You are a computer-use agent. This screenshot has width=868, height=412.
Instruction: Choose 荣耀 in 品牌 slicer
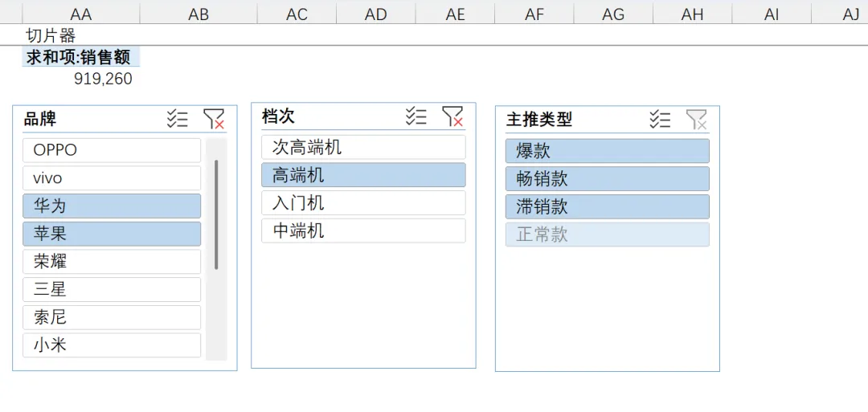point(112,262)
